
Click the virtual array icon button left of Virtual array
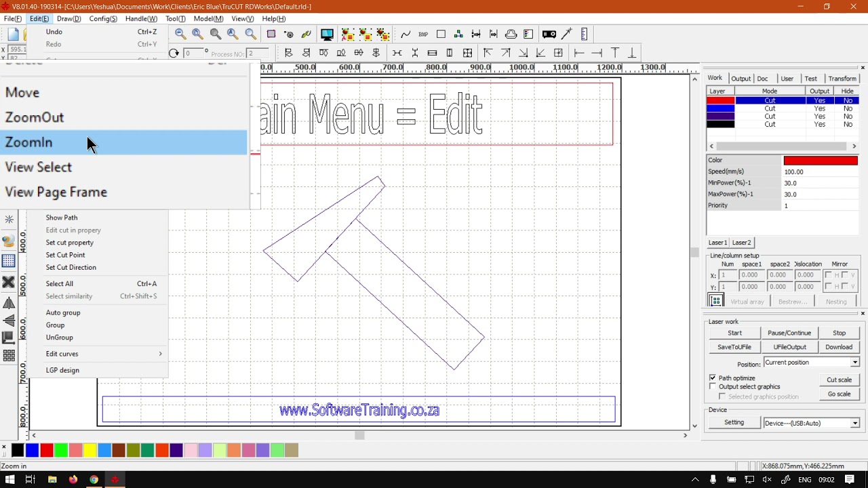715,301
